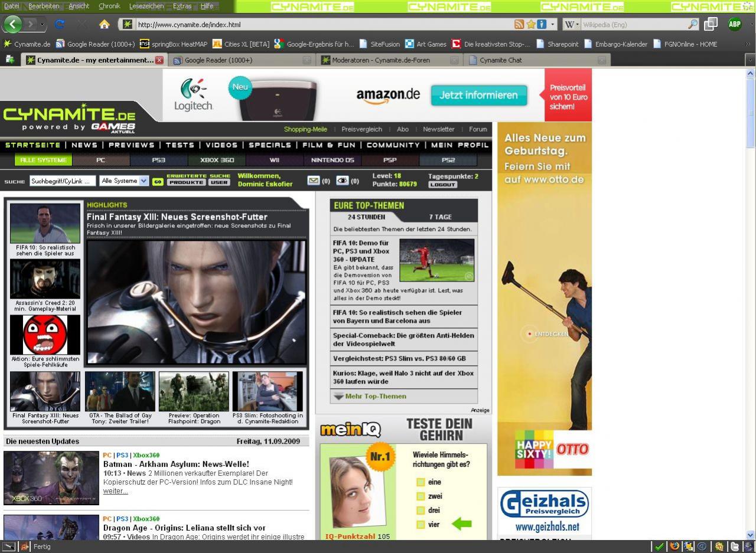Click the Suchbegriff/CyLink search field

63,181
